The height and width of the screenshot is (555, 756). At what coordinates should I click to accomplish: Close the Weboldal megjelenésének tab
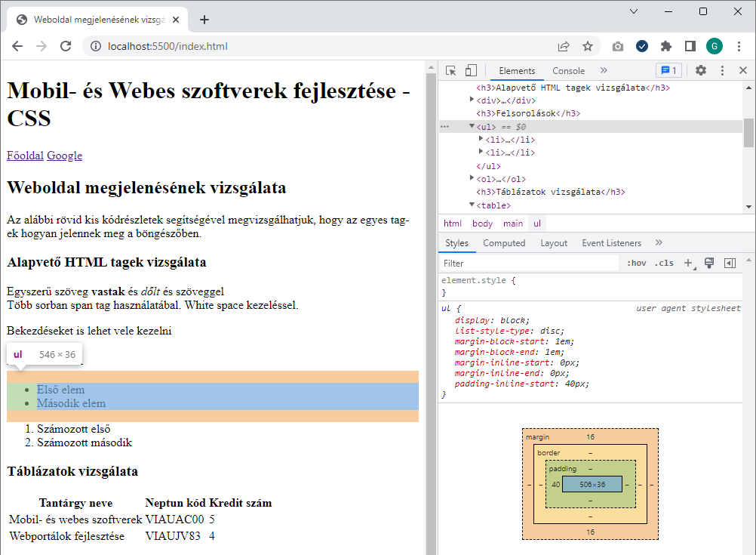coord(176,20)
